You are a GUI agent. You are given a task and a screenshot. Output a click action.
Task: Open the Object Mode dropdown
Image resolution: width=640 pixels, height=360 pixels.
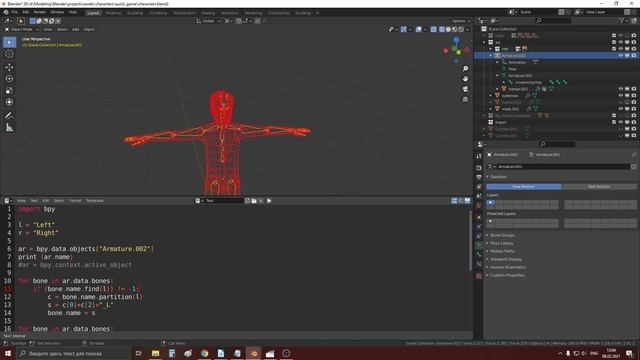coord(22,29)
